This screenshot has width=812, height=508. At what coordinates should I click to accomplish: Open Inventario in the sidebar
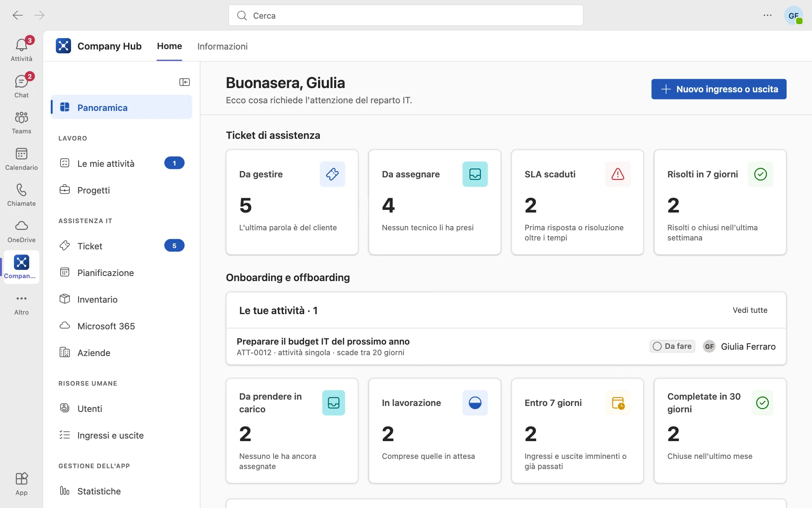click(x=121, y=299)
